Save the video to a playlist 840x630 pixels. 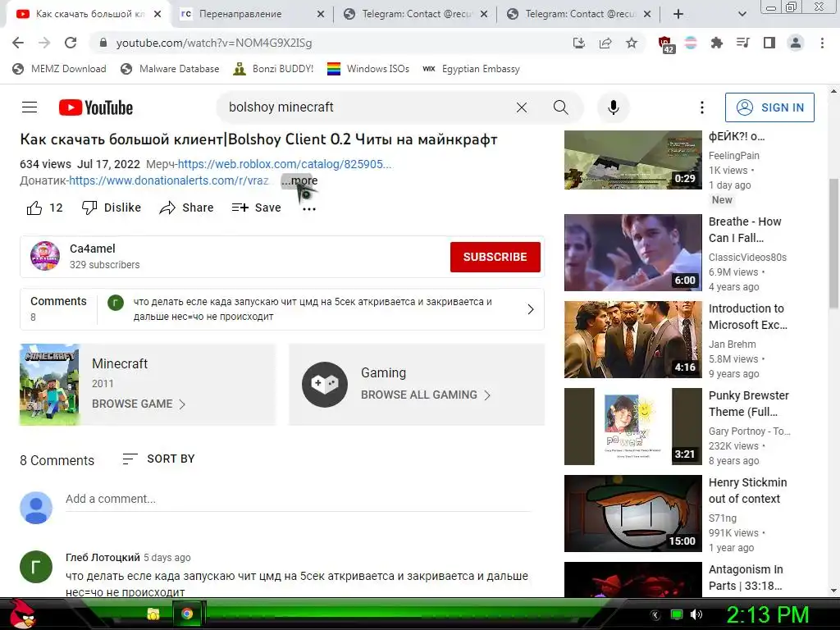(x=256, y=208)
